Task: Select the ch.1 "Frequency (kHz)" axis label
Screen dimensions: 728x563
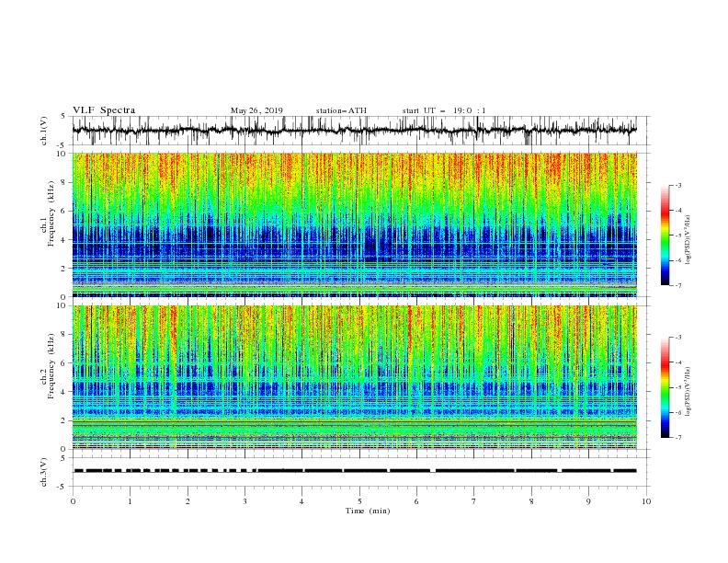Action: (x=51, y=214)
